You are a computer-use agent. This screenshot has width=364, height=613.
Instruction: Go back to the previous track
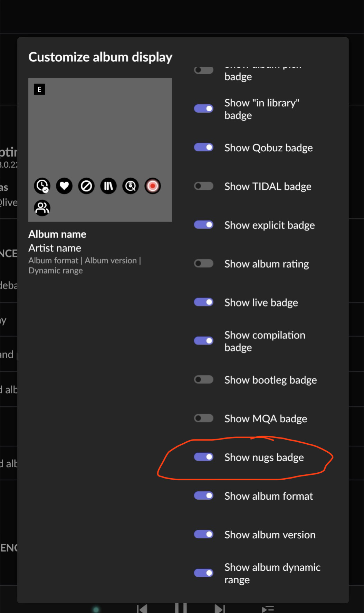pos(142,609)
